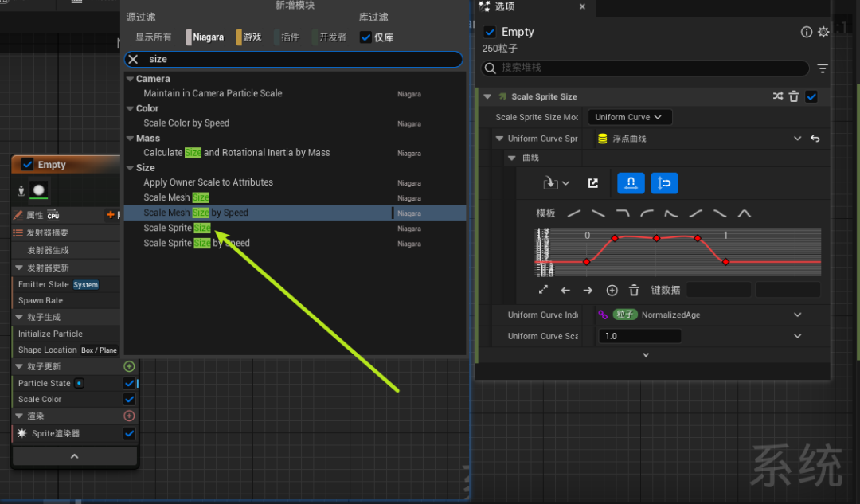This screenshot has height=504, width=860.
Task: Reset 浮点曲线 value to default arrow
Action: point(815,139)
